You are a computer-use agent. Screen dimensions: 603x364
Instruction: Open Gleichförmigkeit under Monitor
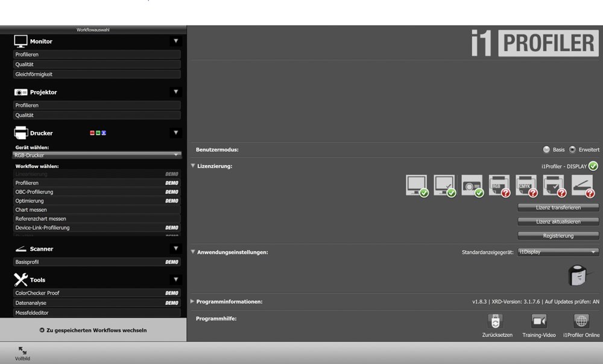pyautogui.click(x=96, y=74)
